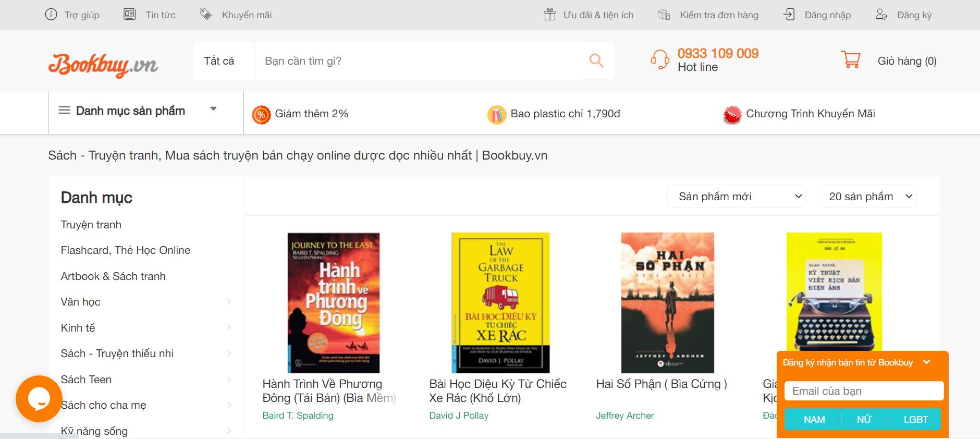Image resolution: width=980 pixels, height=439 pixels.
Task: Click the Bookbuy.vn logo
Action: (103, 65)
